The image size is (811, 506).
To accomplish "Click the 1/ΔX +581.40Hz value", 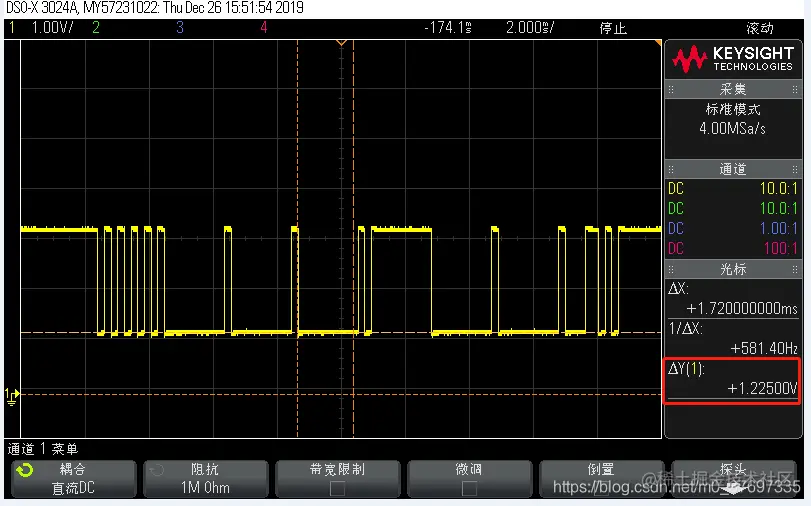I will point(763,349).
